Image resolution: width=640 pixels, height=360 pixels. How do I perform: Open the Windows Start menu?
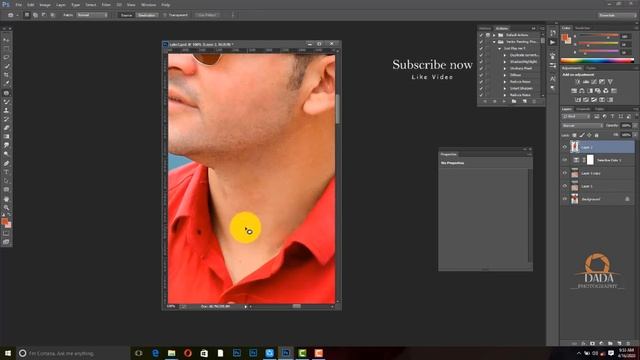pyautogui.click(x=8, y=353)
